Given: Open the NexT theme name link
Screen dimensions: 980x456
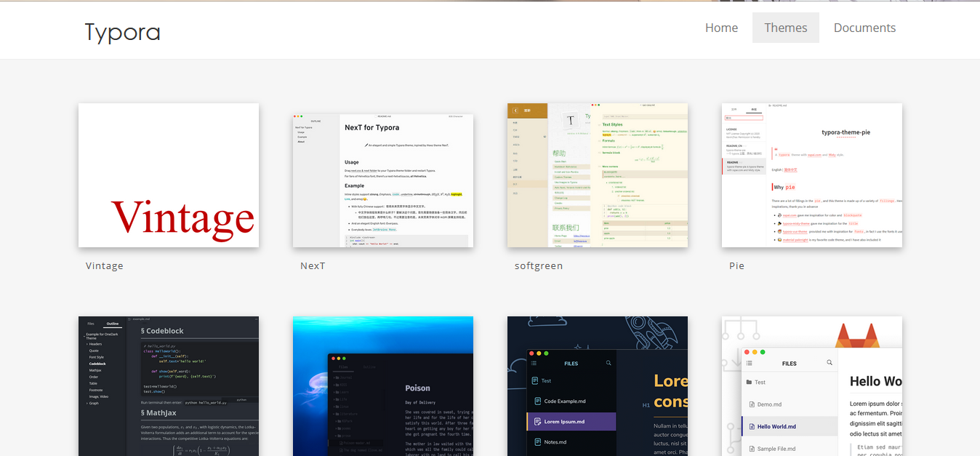Looking at the screenshot, I should point(313,265).
